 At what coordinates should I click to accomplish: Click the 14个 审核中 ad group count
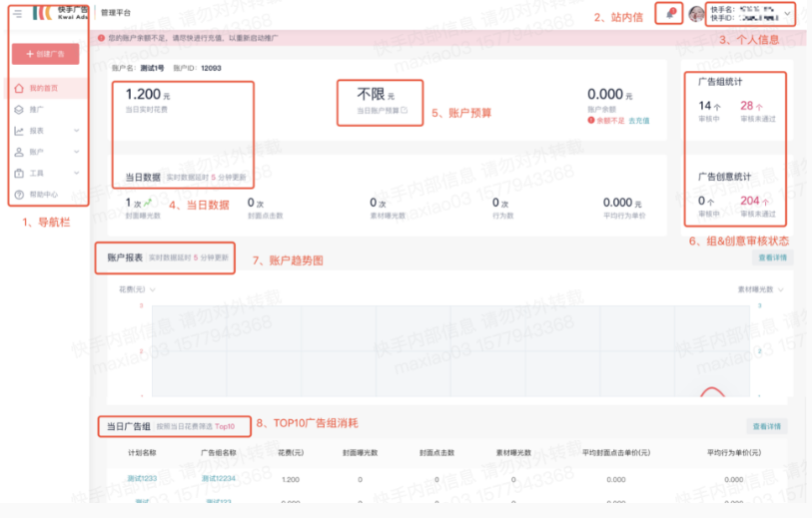coord(709,106)
